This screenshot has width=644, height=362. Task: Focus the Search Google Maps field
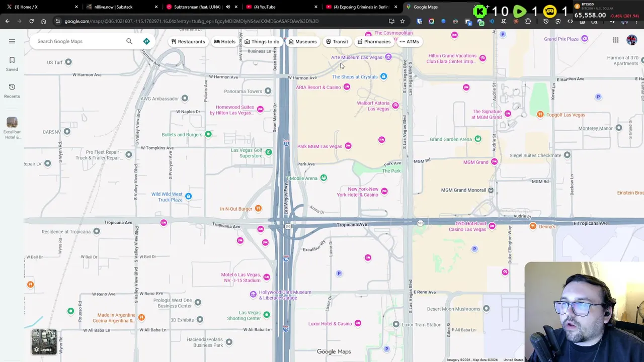(x=78, y=41)
